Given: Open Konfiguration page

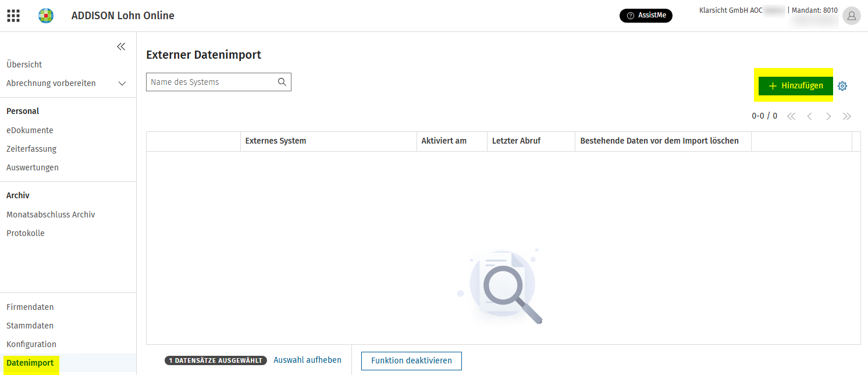Looking at the screenshot, I should pyautogui.click(x=31, y=344).
